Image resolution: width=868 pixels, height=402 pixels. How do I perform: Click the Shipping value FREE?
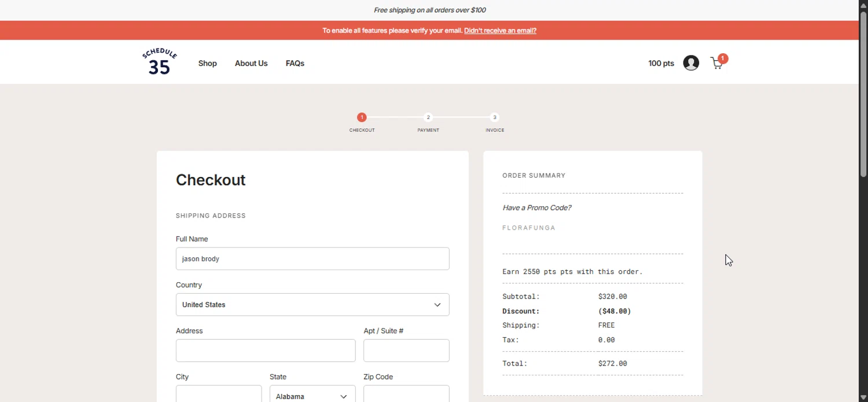[x=606, y=325]
